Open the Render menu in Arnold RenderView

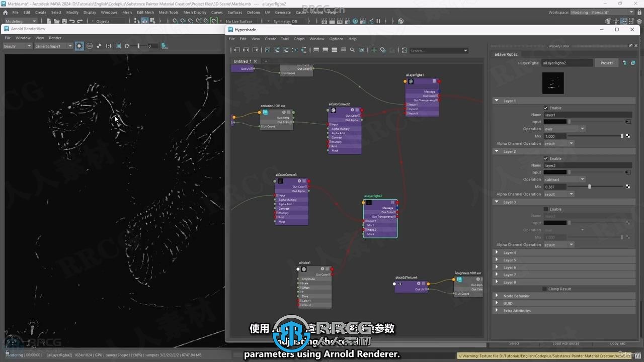(55, 38)
